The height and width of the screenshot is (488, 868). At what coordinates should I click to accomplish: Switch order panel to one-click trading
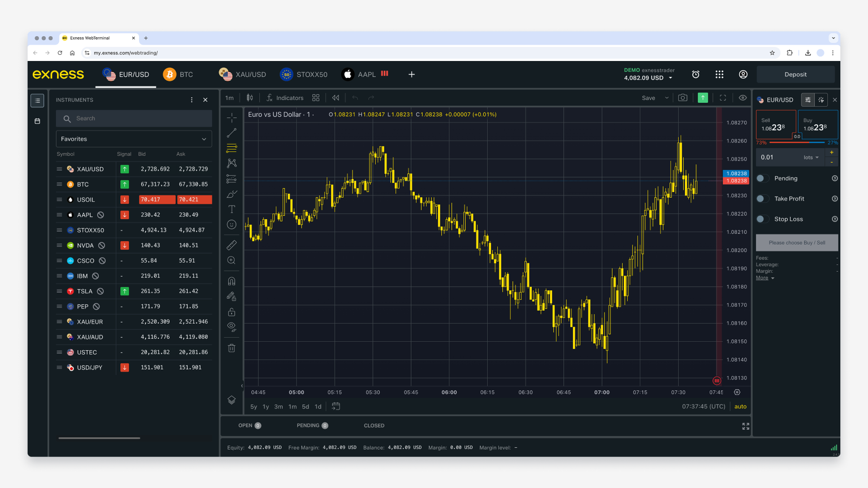point(821,100)
